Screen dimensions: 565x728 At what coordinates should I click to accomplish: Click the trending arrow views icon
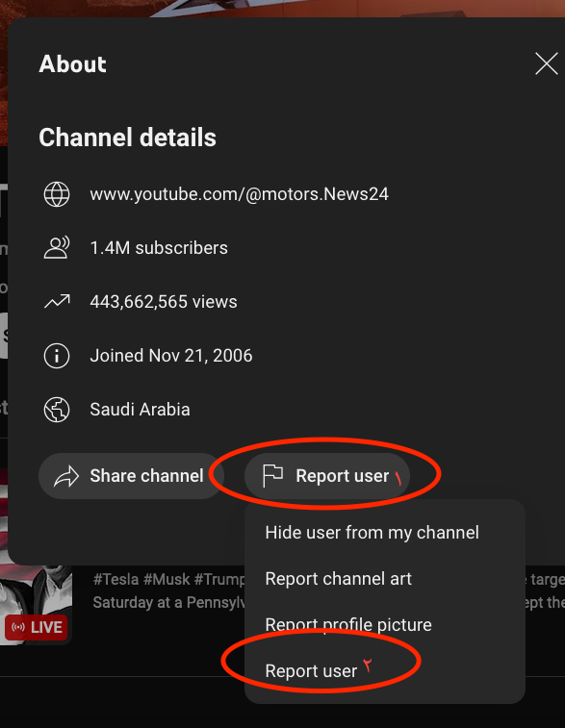[x=57, y=302]
